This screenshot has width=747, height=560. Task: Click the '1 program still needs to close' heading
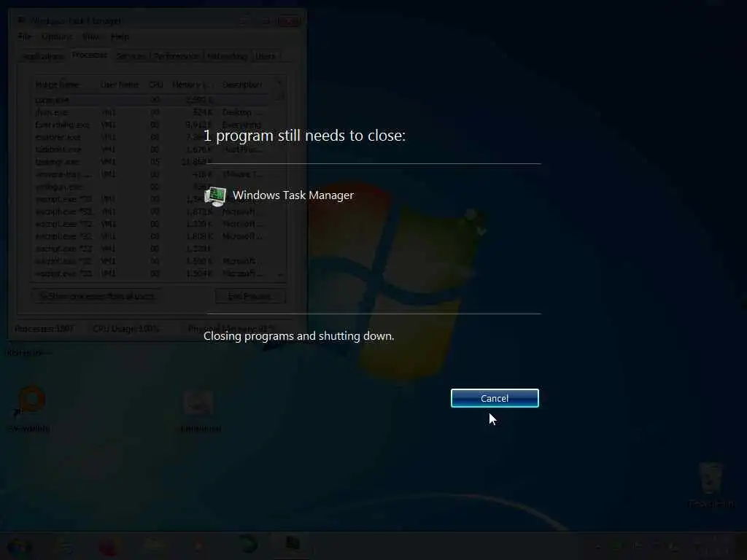(x=304, y=136)
